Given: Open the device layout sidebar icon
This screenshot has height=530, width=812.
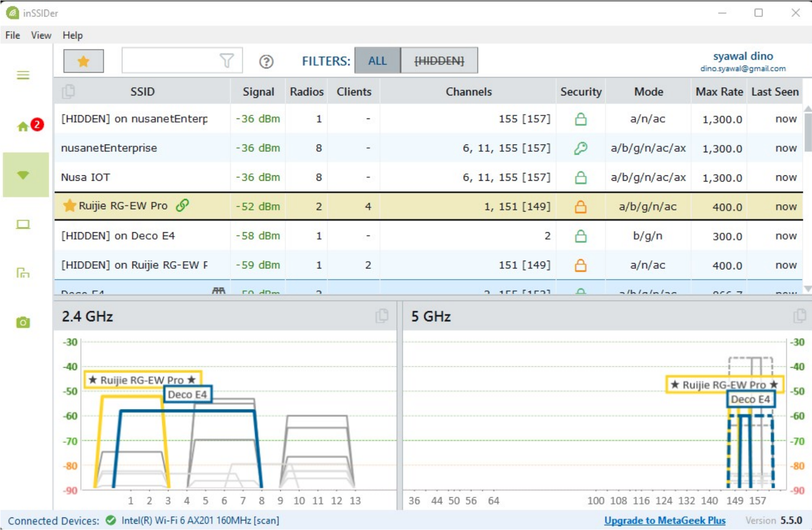Looking at the screenshot, I should pos(23,273).
